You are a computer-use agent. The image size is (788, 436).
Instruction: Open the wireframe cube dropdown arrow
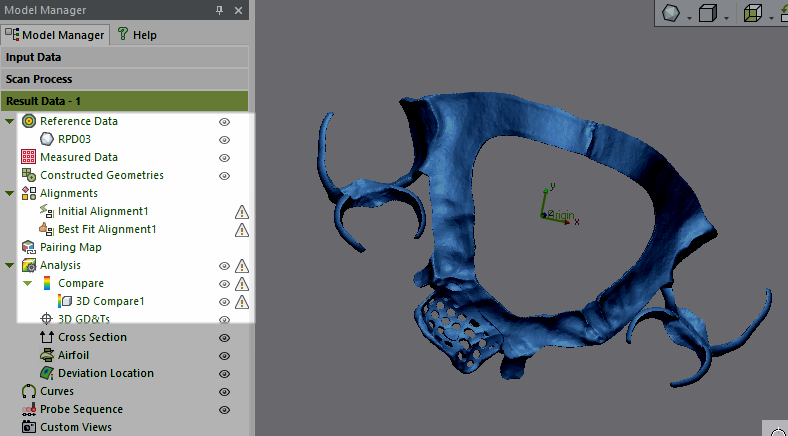(x=771, y=19)
